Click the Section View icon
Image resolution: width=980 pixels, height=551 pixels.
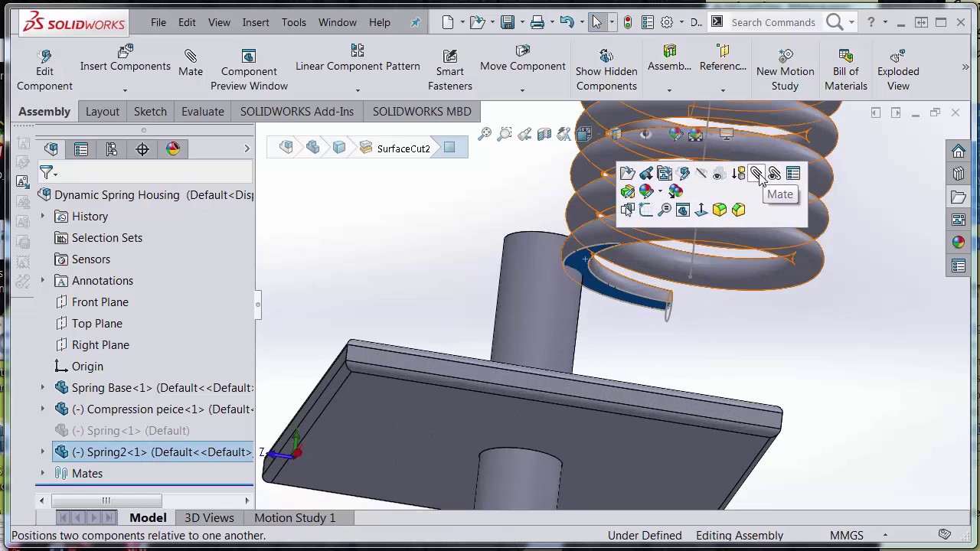point(544,135)
